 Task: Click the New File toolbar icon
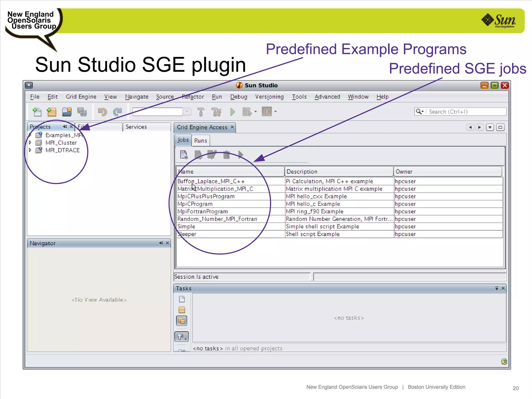point(37,112)
